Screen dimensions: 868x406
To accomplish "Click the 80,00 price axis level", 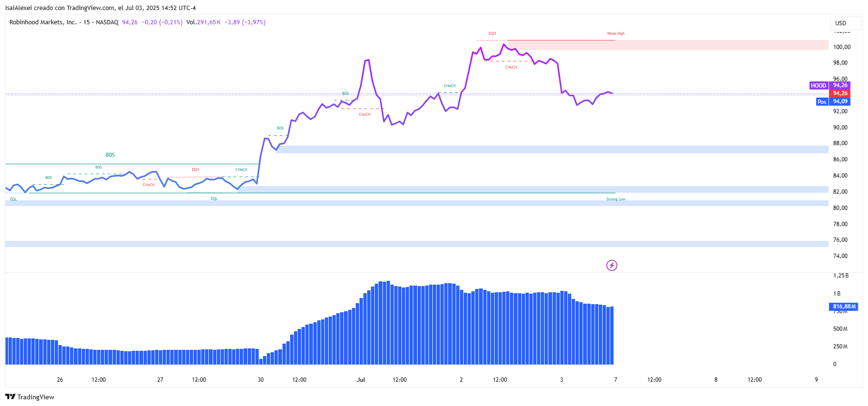I will point(840,208).
